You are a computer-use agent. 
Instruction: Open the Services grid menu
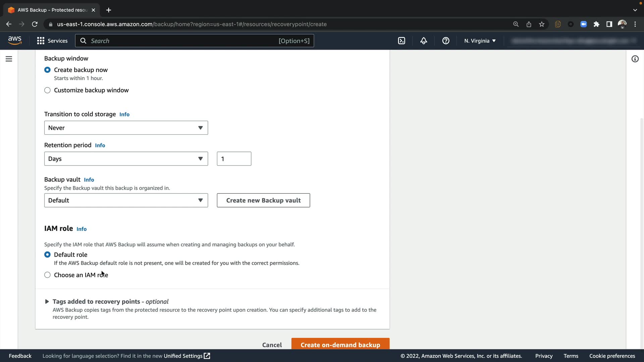(52, 41)
